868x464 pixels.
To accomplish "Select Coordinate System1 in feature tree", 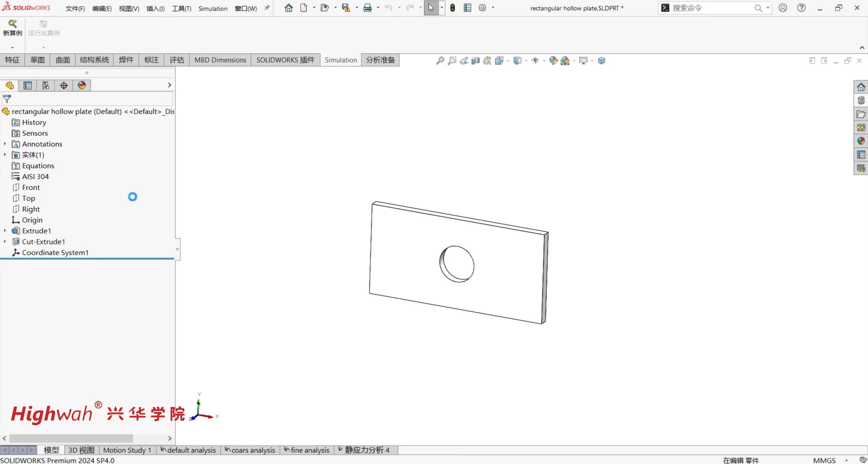I will pyautogui.click(x=55, y=253).
